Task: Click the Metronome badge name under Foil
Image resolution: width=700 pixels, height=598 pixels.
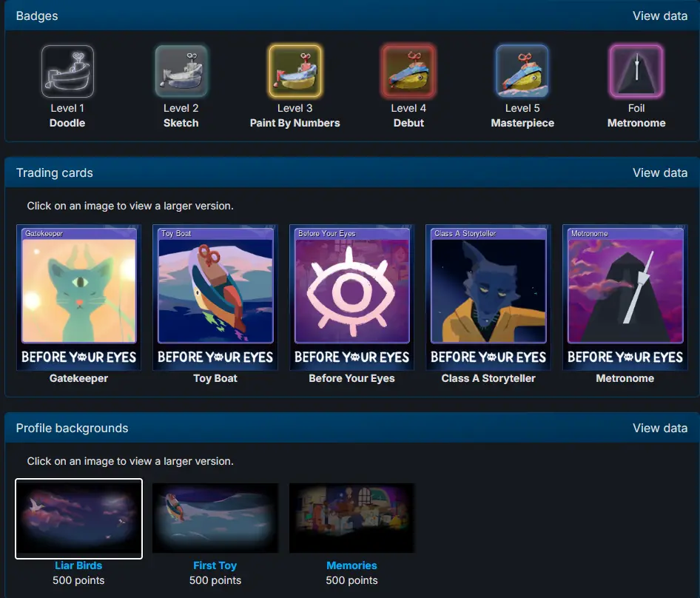Action: pyautogui.click(x=636, y=123)
